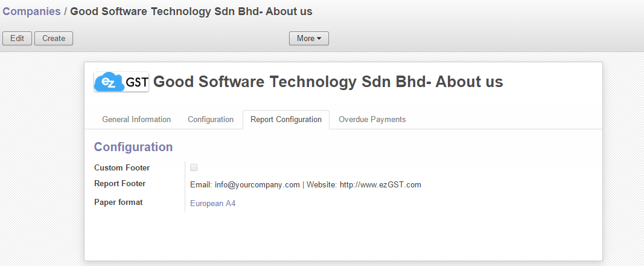The height and width of the screenshot is (266, 644).
Task: Open the More actions dropdown
Action: [308, 39]
